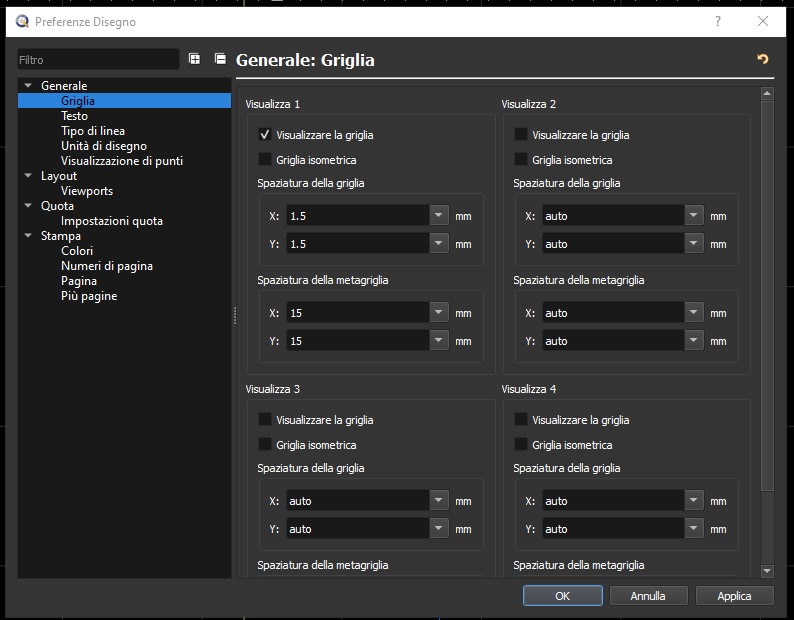Open 'Impostazioni quota' preferences
794x620 pixels.
pyautogui.click(x=111, y=221)
